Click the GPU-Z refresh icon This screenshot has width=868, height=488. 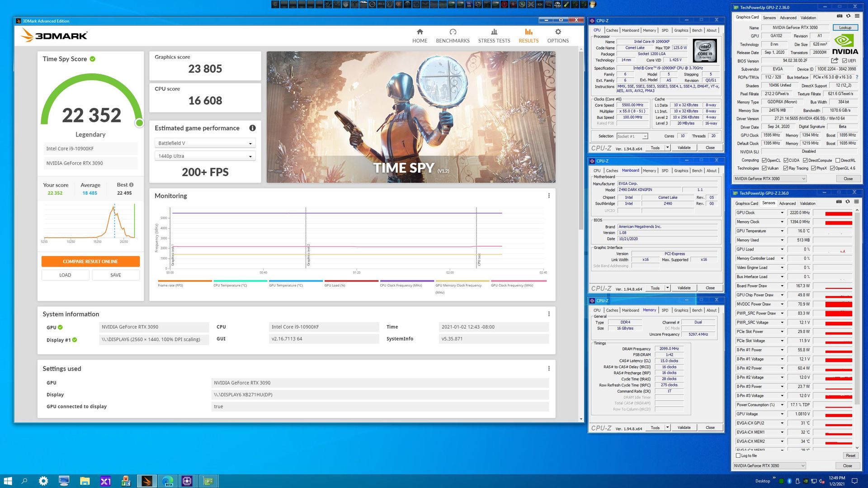(849, 16)
